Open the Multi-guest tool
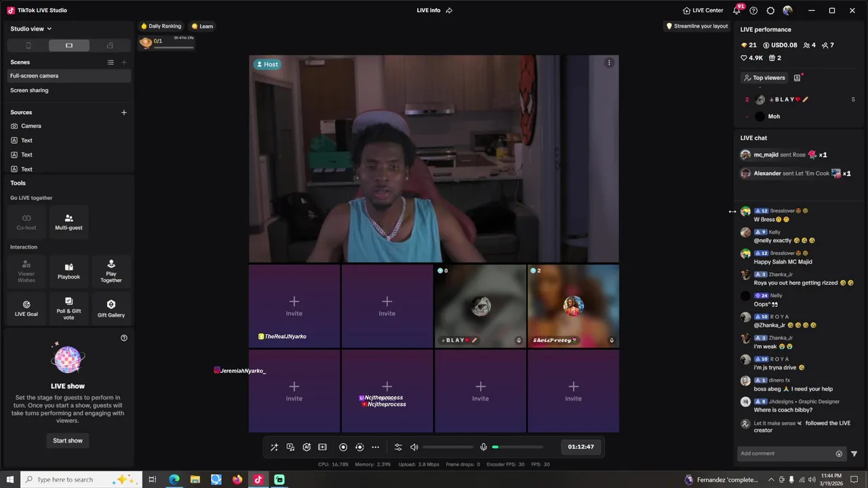Image resolution: width=868 pixels, height=488 pixels. [68, 222]
